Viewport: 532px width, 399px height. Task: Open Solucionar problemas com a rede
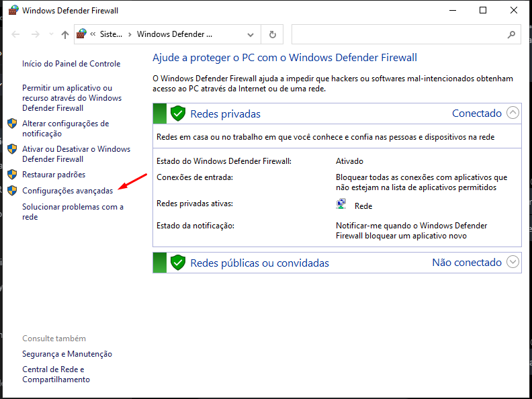coord(73,212)
